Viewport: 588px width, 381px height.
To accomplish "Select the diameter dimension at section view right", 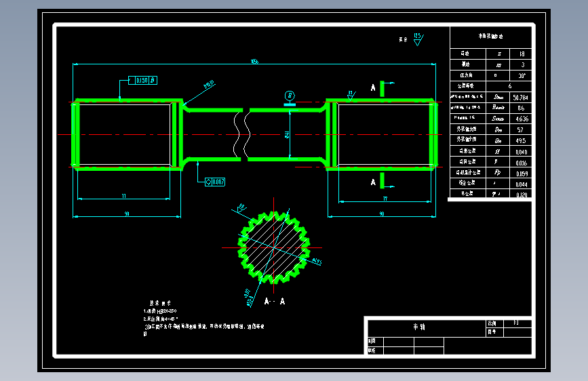I will [317, 262].
